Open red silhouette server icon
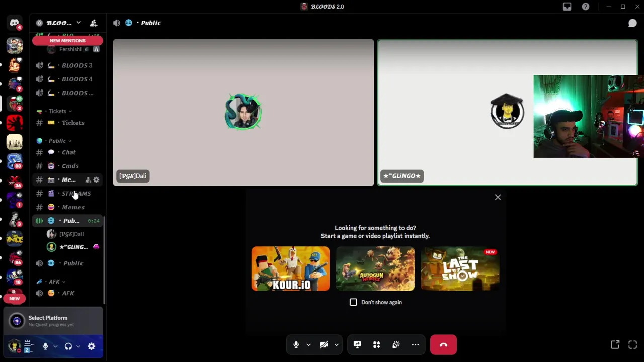The width and height of the screenshot is (644, 362). click(14, 123)
